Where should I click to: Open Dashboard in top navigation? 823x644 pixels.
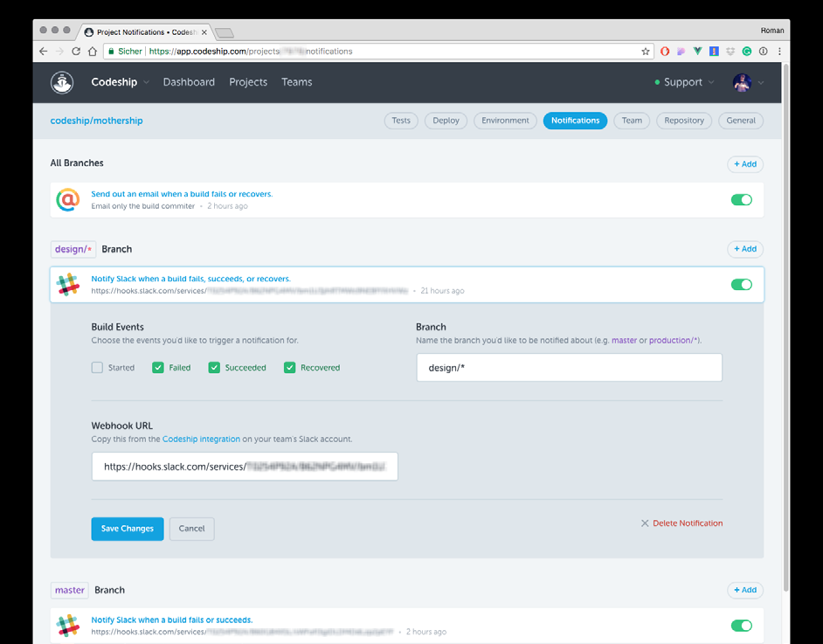click(x=189, y=82)
